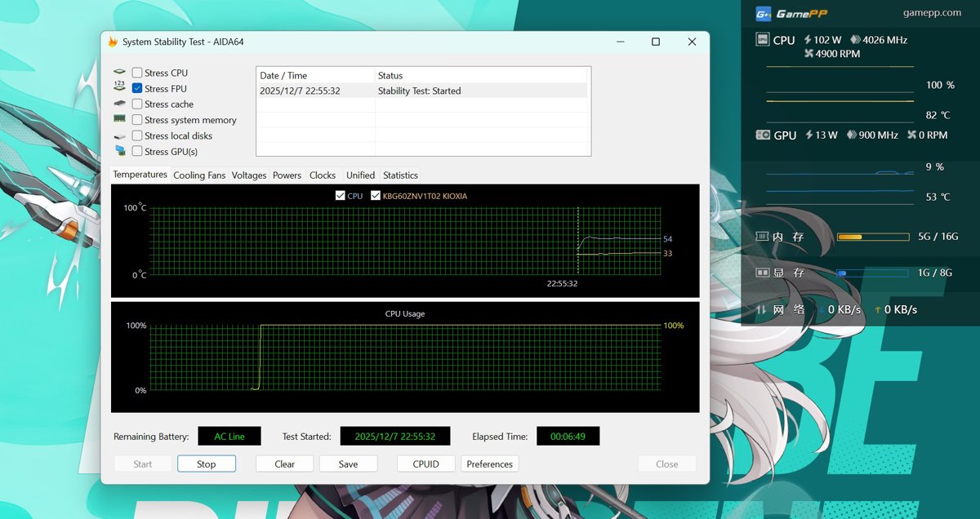This screenshot has height=519, width=980.
Task: Switch to the Cooling Fans tab
Action: (x=199, y=175)
